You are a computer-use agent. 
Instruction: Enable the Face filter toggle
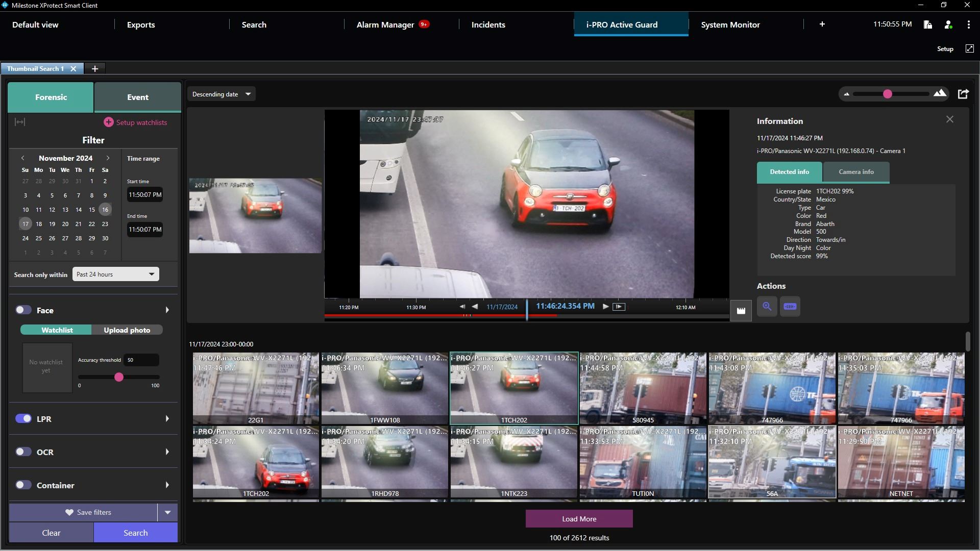[x=23, y=310]
